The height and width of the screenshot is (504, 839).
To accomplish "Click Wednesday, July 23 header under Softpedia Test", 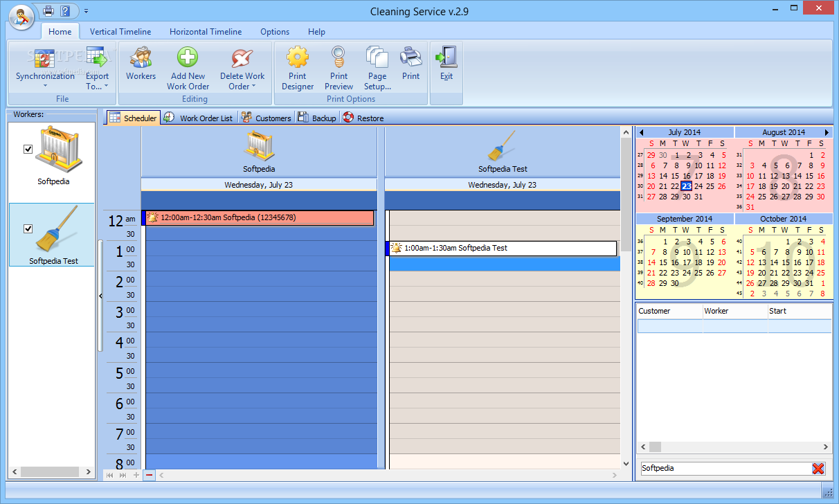I will [502, 185].
